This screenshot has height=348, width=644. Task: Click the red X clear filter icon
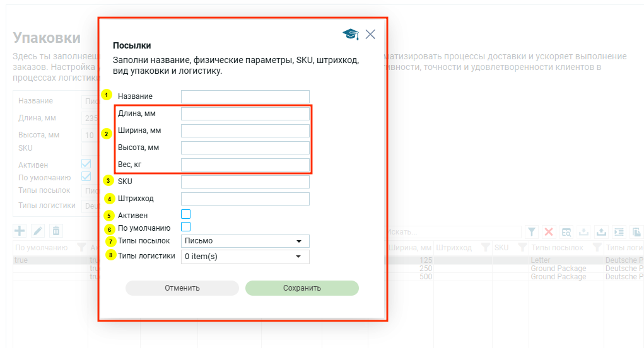pyautogui.click(x=549, y=232)
